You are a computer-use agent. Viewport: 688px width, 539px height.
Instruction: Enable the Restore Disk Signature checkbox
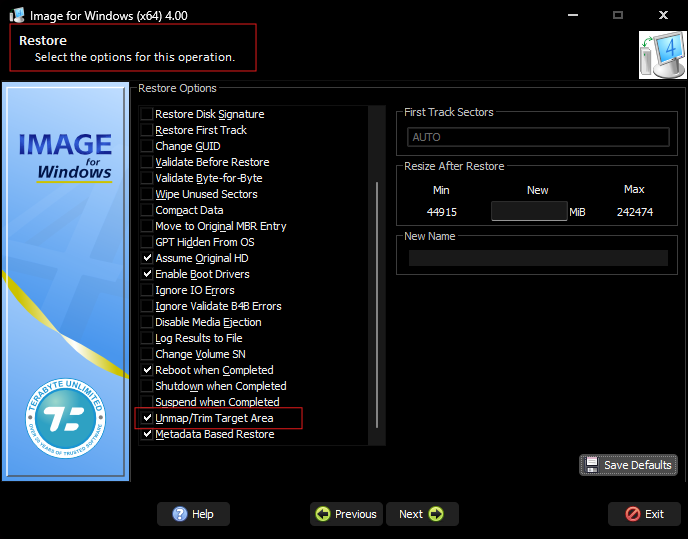pyautogui.click(x=147, y=114)
